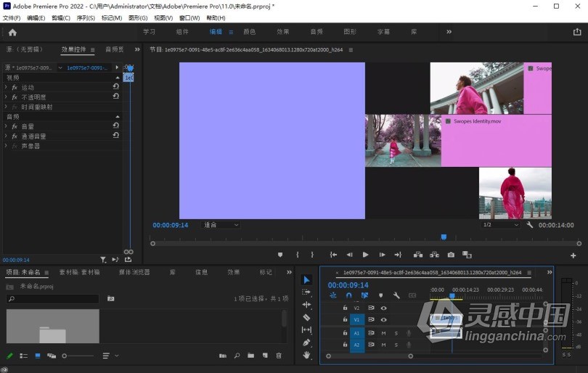Select the Track Select Forward tool

pos(306,292)
